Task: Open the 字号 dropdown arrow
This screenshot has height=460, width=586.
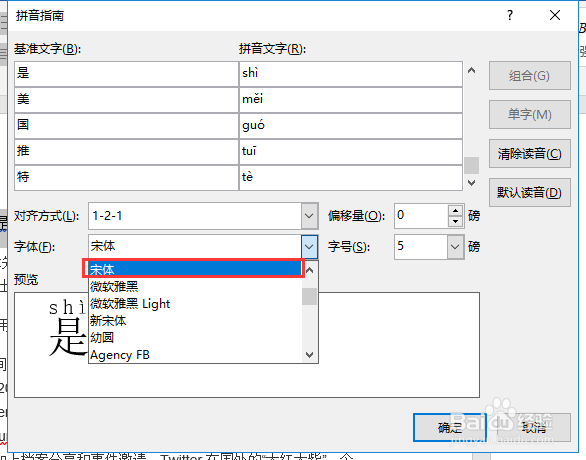Action: coord(455,247)
